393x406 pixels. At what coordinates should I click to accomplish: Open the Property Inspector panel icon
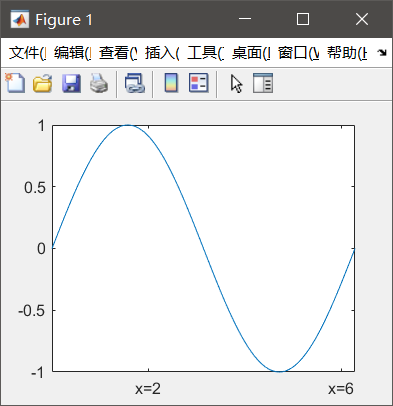pos(263,83)
